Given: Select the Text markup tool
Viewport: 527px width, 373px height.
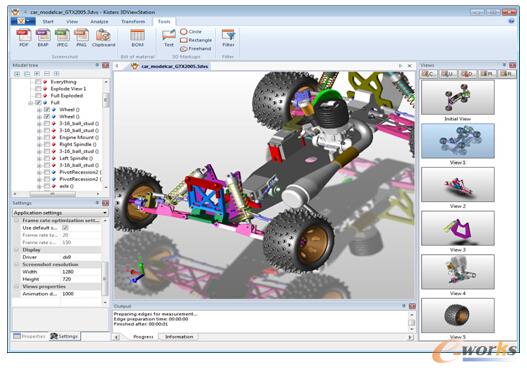Looking at the screenshot, I should tap(169, 38).
